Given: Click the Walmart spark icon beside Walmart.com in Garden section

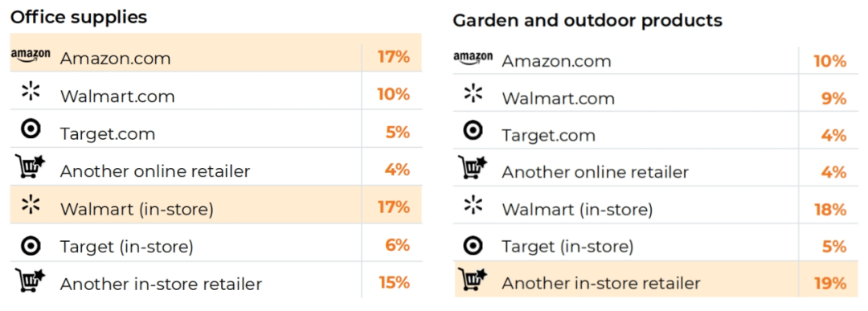Looking at the screenshot, I should 473,93.
